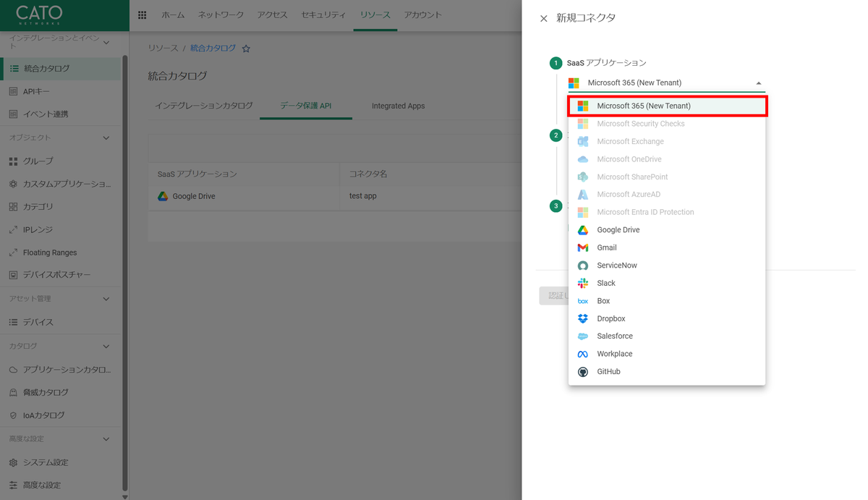Switch to データ保護 API tab
The height and width of the screenshot is (500, 868).
pos(306,106)
